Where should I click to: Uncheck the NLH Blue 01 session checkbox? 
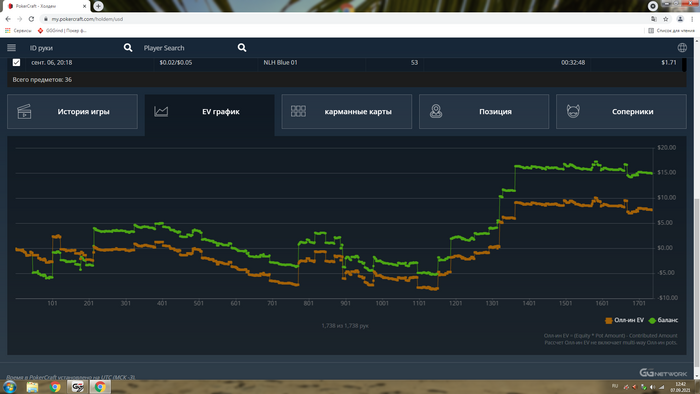[x=16, y=62]
